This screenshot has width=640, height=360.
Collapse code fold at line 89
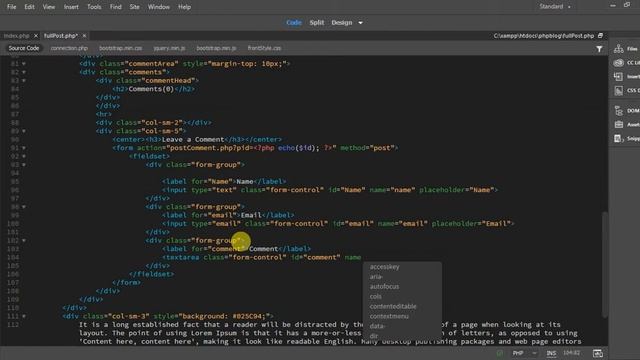pos(24,131)
